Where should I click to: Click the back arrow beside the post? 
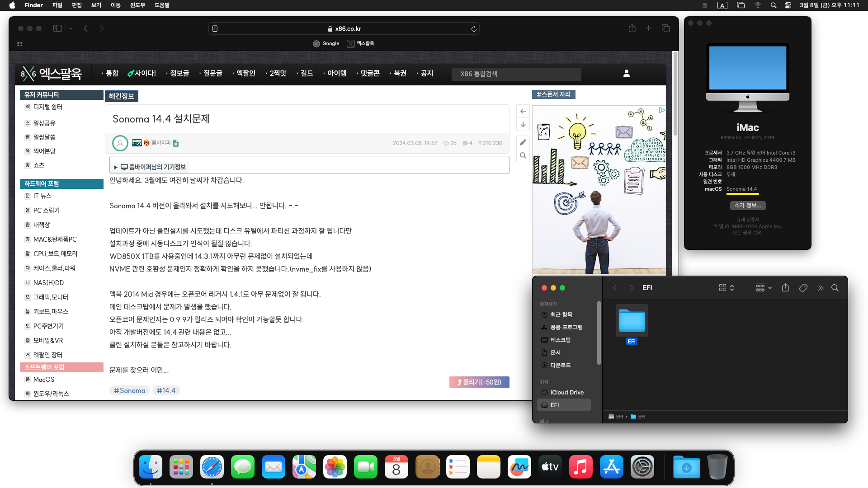(x=523, y=111)
